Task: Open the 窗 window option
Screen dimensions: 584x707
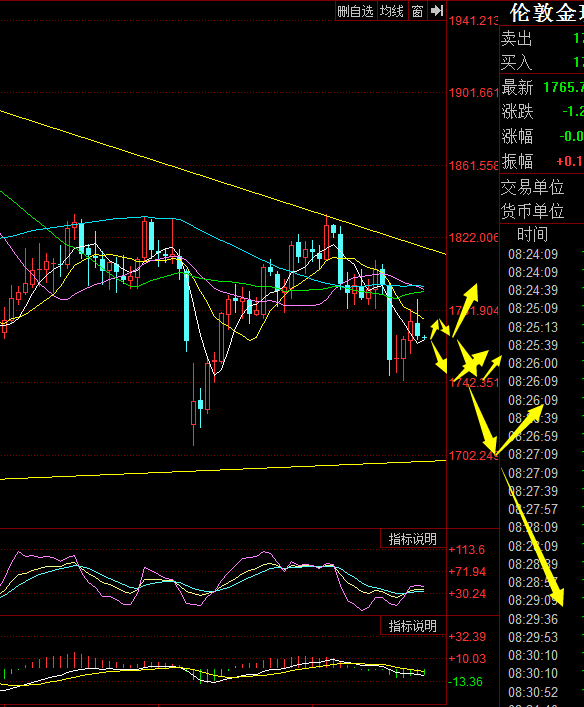Action: (x=417, y=11)
